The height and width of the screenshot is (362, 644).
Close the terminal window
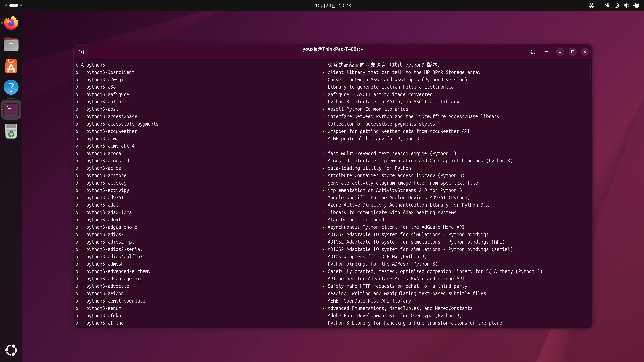point(585,52)
